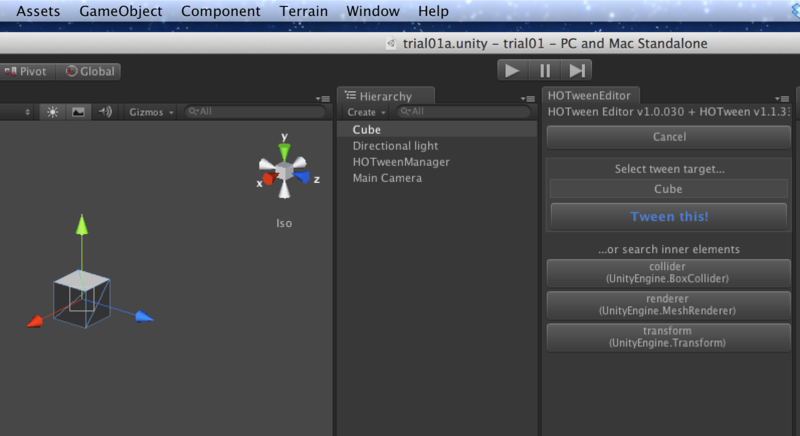This screenshot has width=800, height=436.
Task: Click the center cube of the orientation gizmo
Action: (284, 170)
